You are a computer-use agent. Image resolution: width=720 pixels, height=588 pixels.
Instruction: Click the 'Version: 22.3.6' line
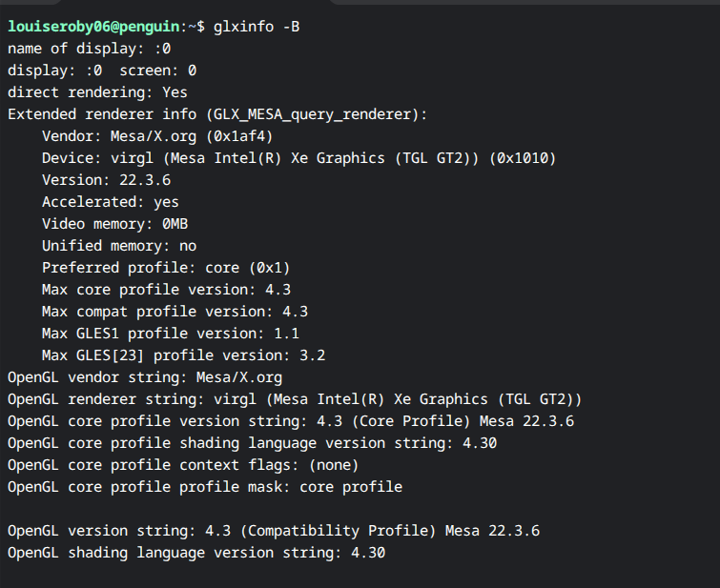point(106,180)
